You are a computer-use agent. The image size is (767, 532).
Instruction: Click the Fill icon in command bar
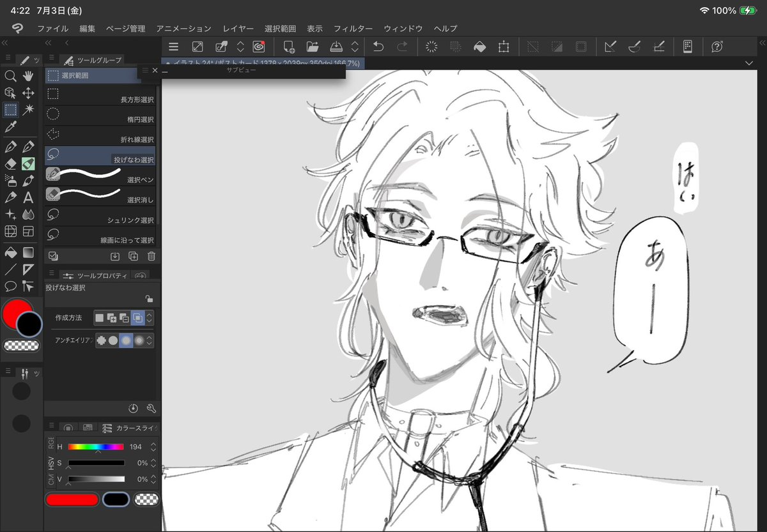(x=479, y=47)
